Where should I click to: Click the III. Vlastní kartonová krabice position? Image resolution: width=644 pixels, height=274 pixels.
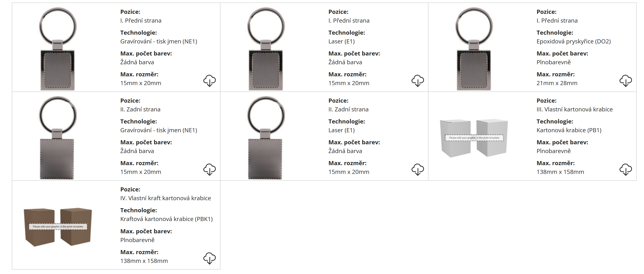[x=574, y=109]
